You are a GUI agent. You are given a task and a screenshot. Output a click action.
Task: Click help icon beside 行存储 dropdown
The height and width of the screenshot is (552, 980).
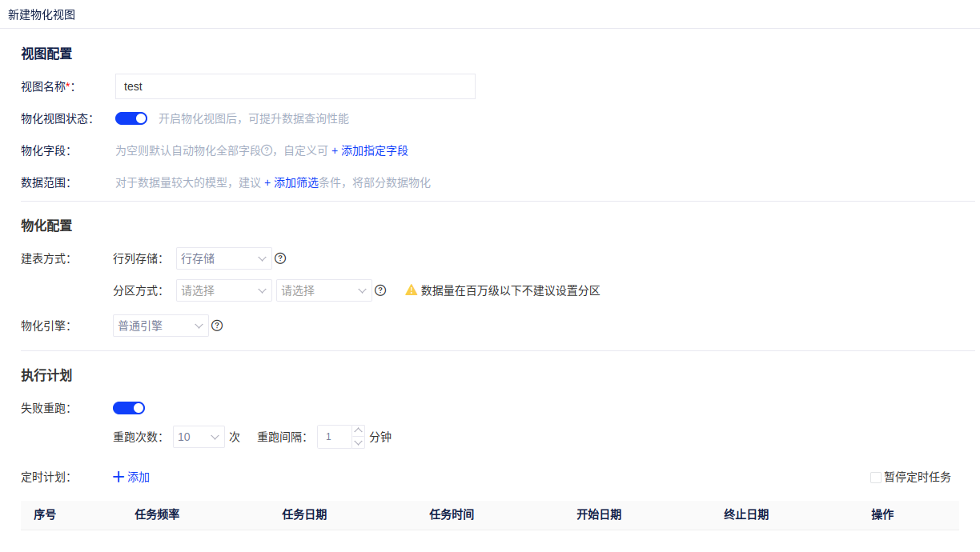click(280, 258)
